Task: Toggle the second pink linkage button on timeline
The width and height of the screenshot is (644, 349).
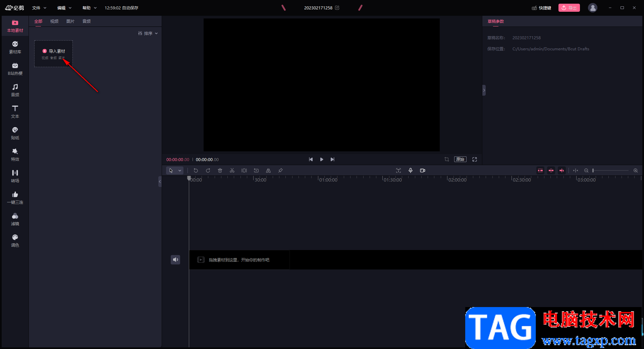Action: pyautogui.click(x=551, y=170)
